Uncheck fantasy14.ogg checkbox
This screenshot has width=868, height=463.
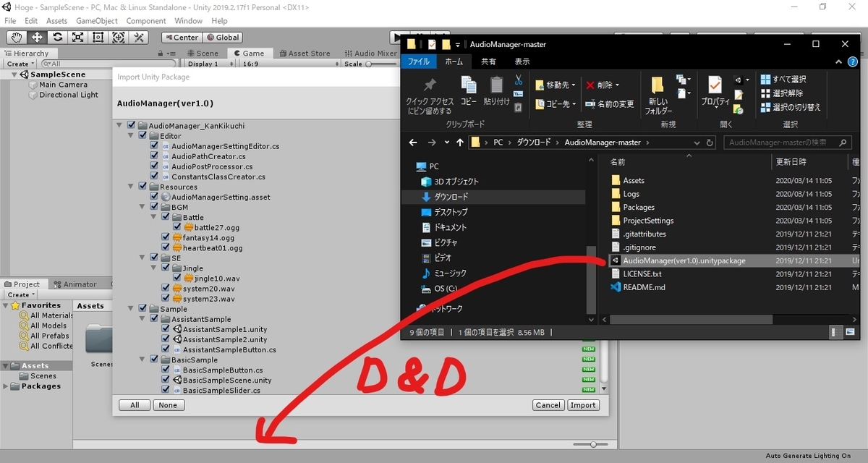tap(166, 237)
